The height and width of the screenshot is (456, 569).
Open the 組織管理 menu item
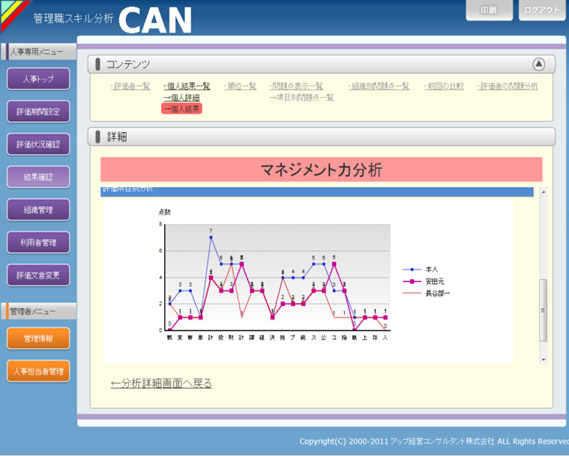point(38,209)
